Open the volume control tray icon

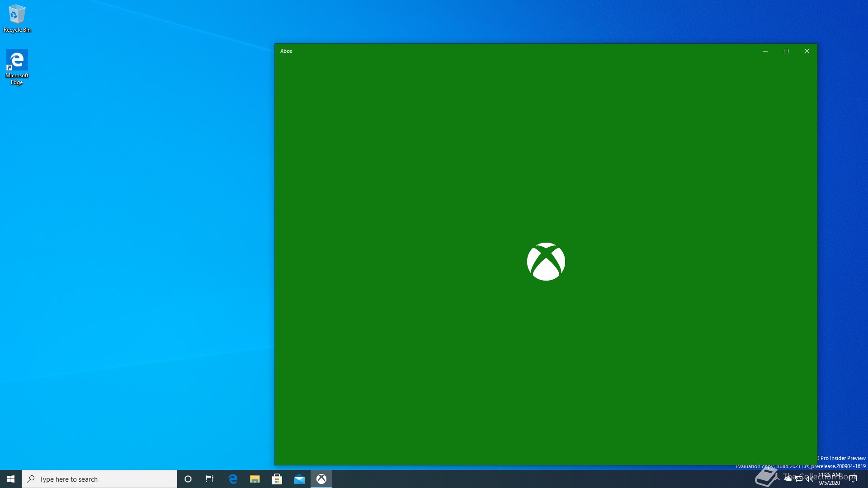(810, 479)
